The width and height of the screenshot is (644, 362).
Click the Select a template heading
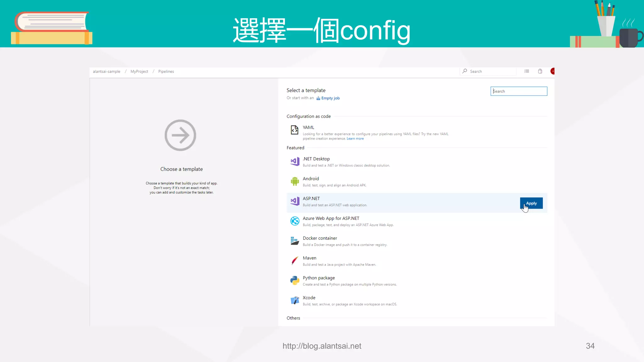tap(306, 90)
